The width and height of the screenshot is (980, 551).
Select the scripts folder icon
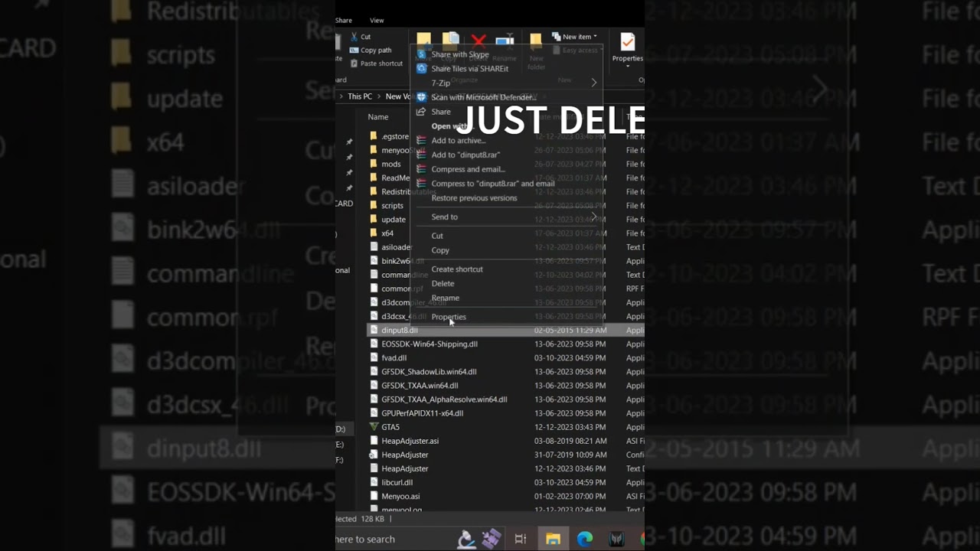(374, 205)
